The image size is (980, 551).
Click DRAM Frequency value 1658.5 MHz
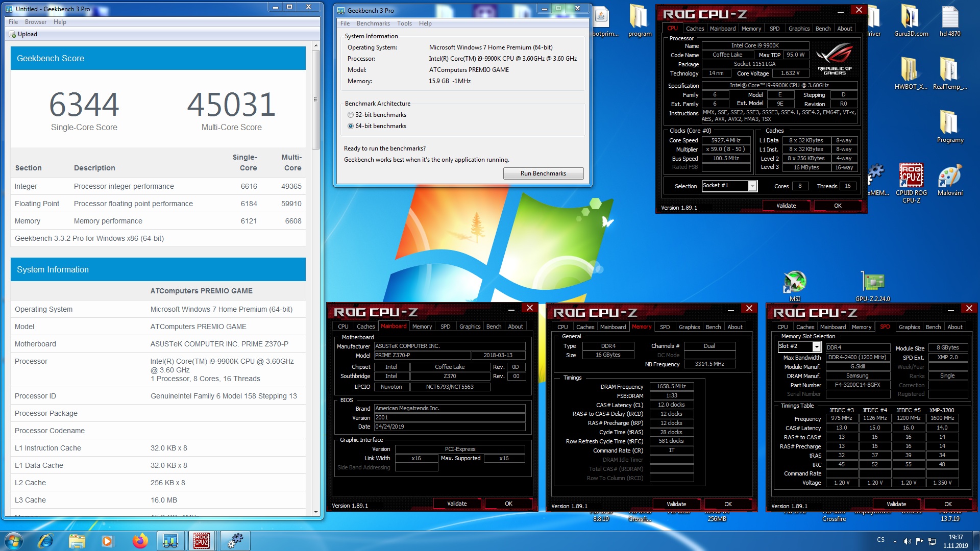pos(671,387)
